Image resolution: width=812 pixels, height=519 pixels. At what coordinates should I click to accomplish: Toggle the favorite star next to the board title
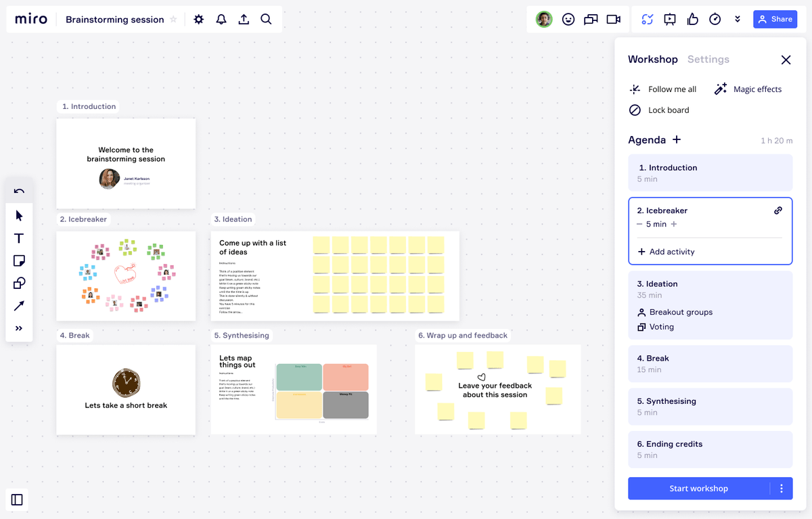[x=175, y=20]
